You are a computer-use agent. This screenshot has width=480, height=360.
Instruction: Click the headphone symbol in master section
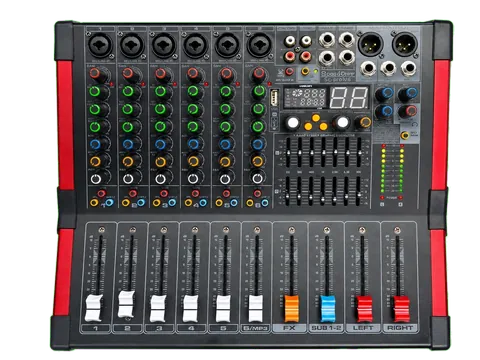[x=414, y=124]
